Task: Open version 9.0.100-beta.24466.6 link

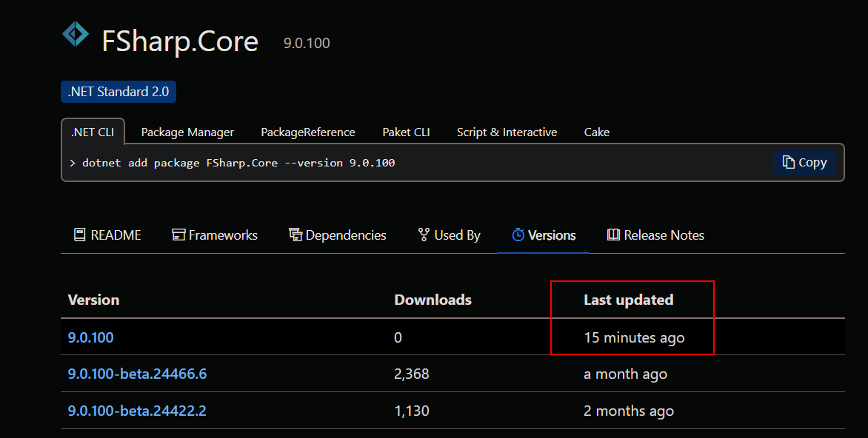Action: [x=137, y=374]
